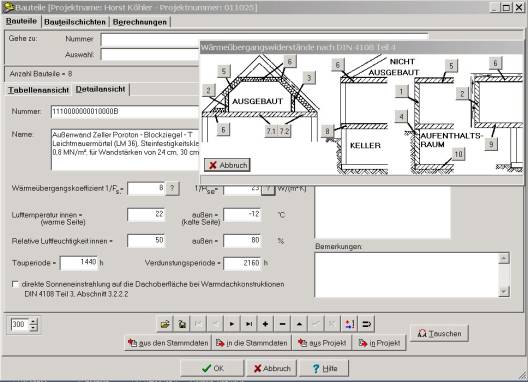Click in die Stammdaten button

251,343
